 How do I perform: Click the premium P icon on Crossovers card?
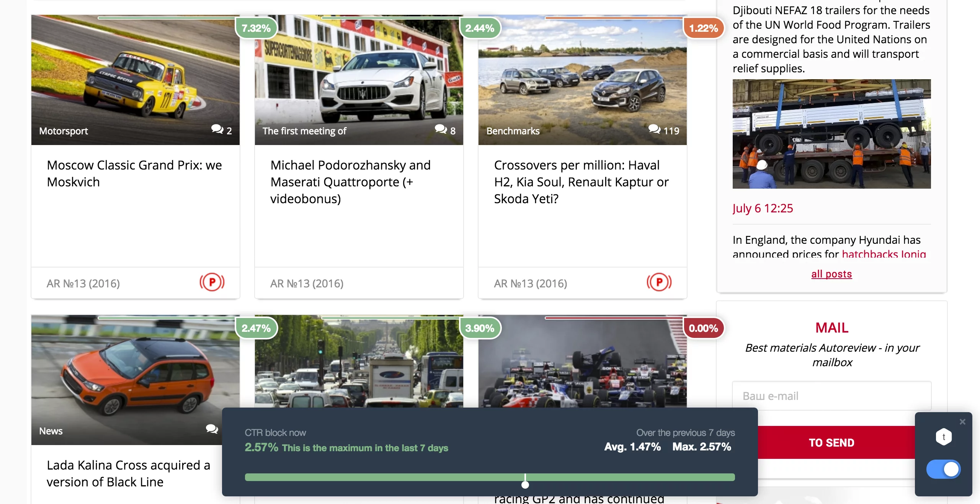[659, 282]
